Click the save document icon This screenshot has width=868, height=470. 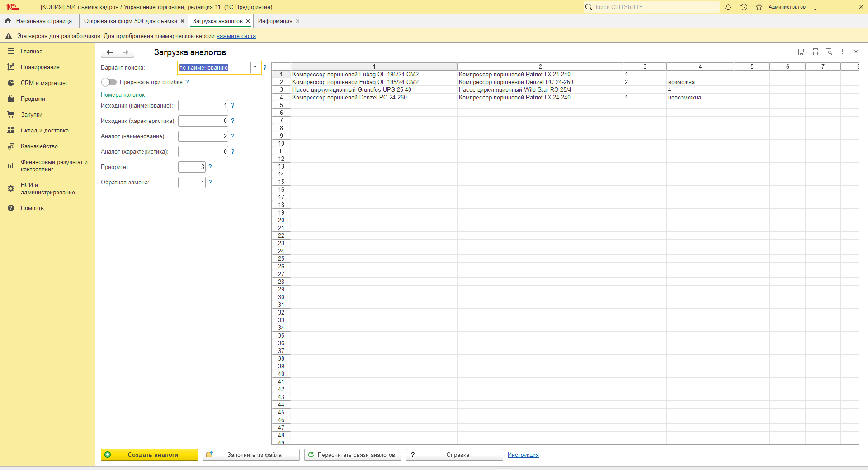[x=802, y=52]
